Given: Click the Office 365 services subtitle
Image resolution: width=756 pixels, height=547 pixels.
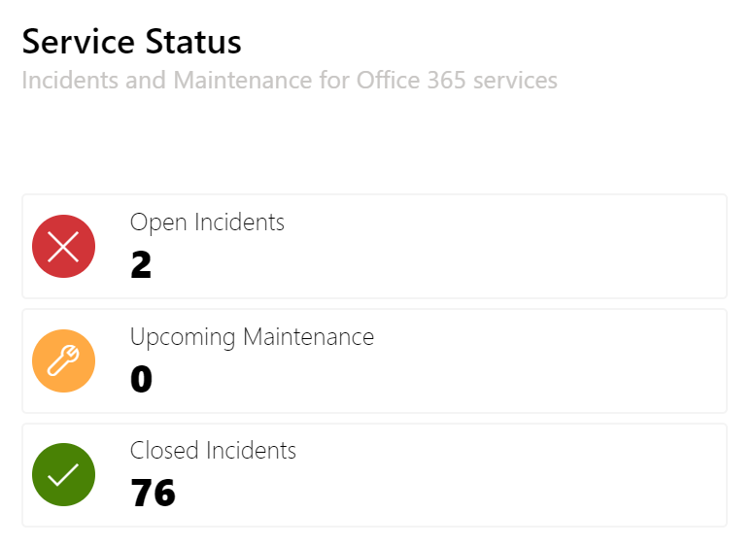Looking at the screenshot, I should pyautogui.click(x=290, y=81).
